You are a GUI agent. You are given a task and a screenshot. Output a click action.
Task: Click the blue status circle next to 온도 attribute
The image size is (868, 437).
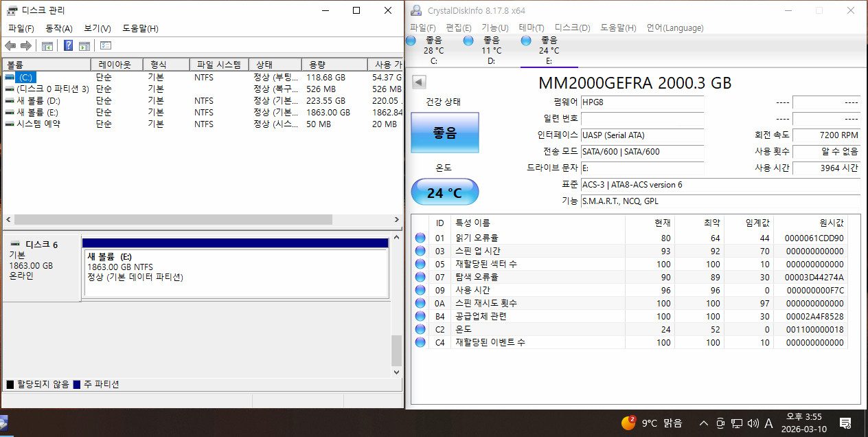pyautogui.click(x=420, y=330)
